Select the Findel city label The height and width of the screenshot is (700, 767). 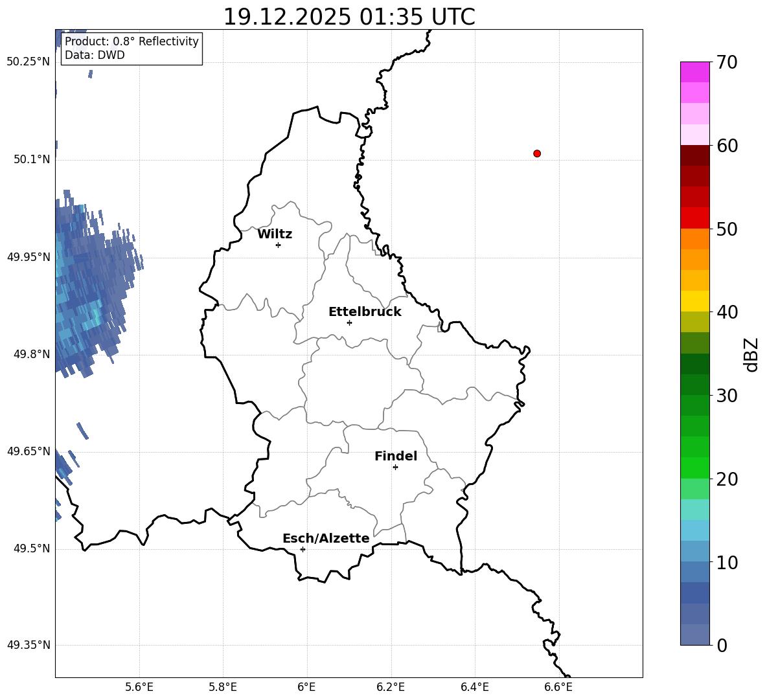396,456
